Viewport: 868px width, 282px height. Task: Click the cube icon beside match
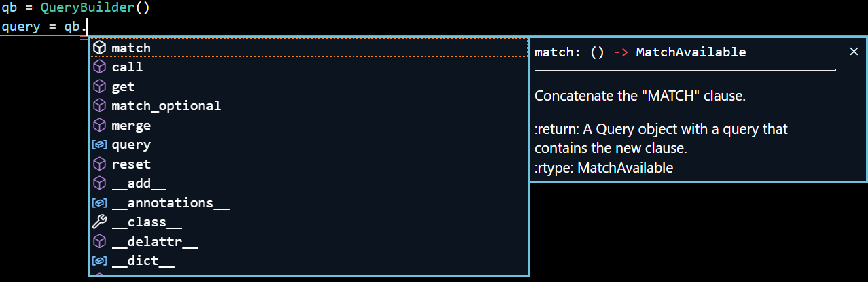[100, 48]
